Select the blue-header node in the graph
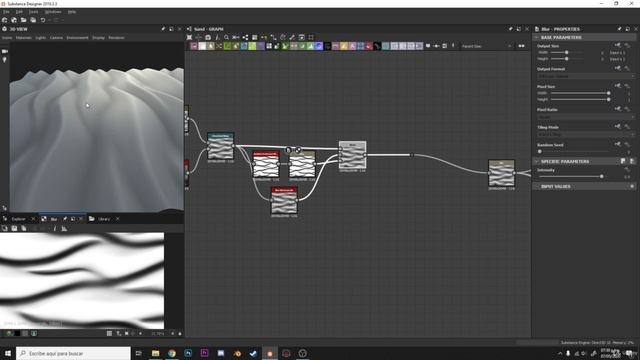640x360 pixels. [x=220, y=146]
